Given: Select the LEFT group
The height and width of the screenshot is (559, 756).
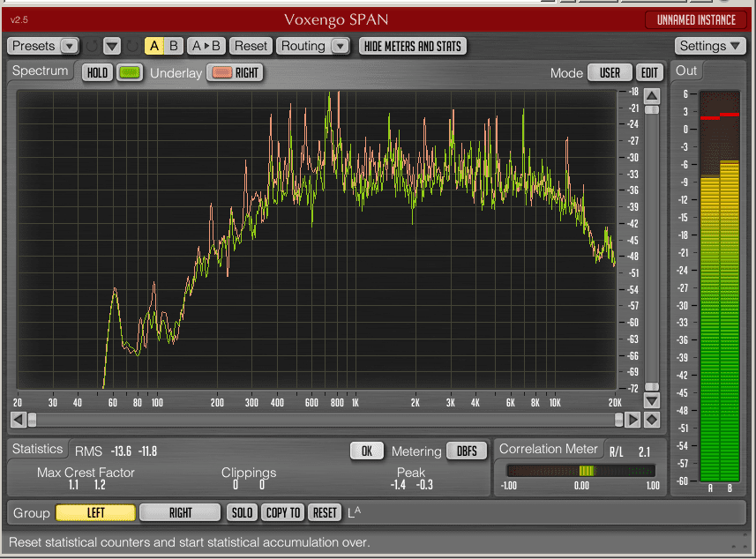Looking at the screenshot, I should pyautogui.click(x=95, y=513).
